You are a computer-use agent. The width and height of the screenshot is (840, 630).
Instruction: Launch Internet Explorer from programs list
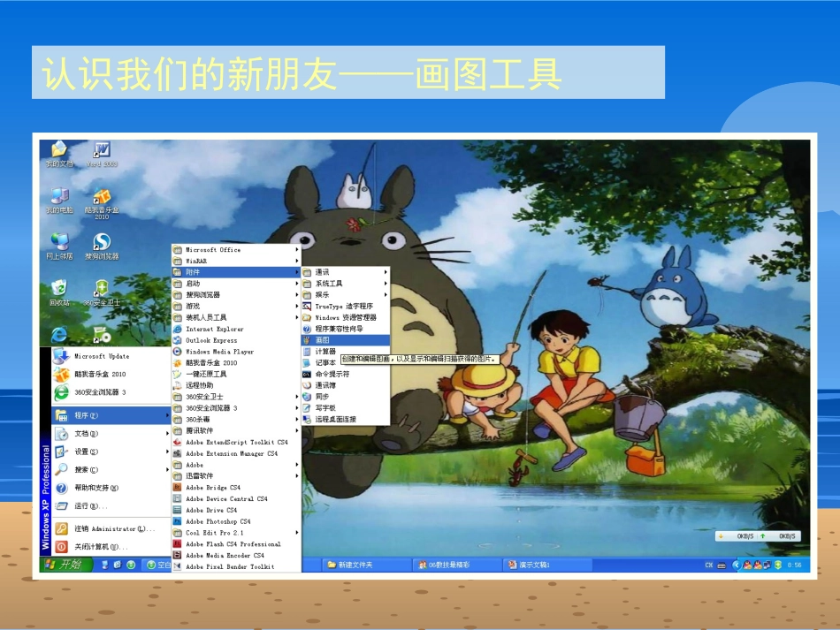236,330
